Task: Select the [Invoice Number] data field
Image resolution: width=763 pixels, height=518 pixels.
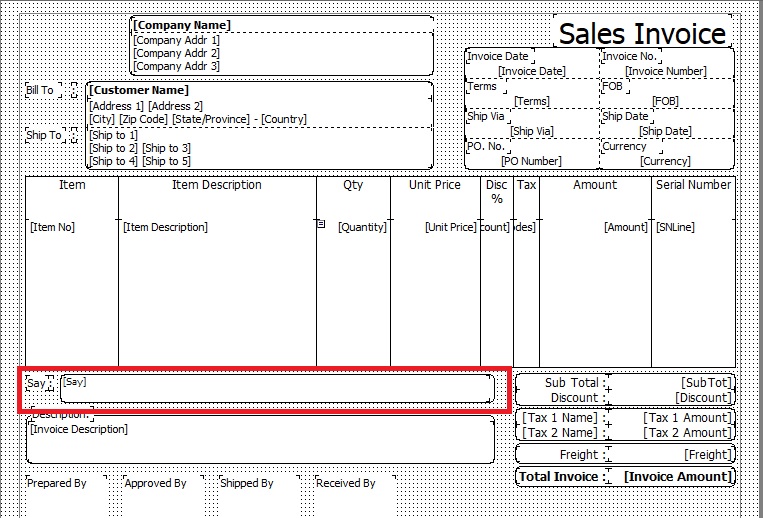Action: coord(665,71)
